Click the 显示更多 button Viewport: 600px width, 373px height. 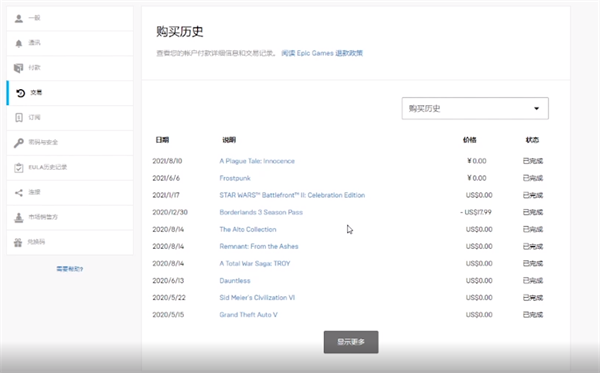351,342
